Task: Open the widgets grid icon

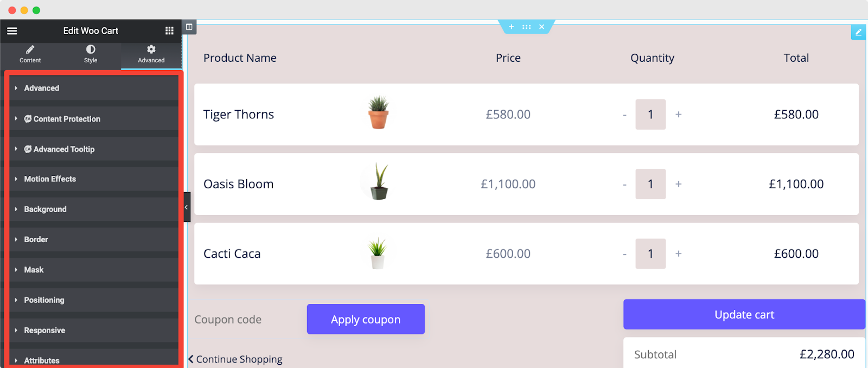Action: point(169,31)
